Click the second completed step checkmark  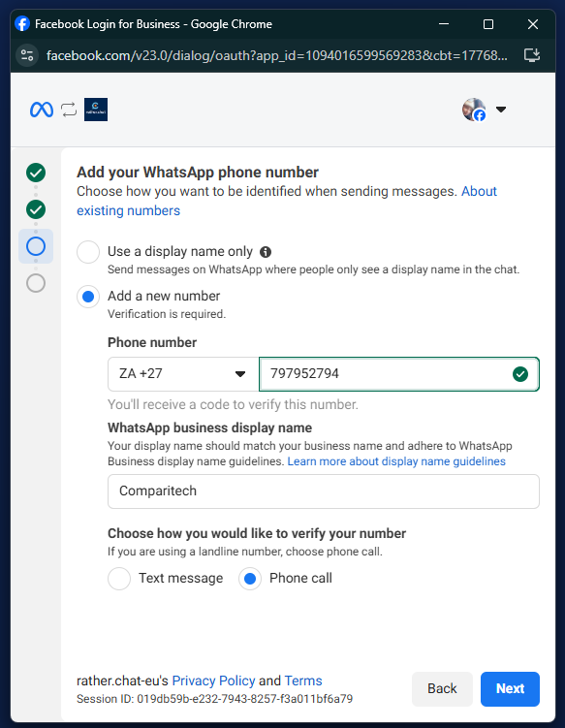click(36, 209)
